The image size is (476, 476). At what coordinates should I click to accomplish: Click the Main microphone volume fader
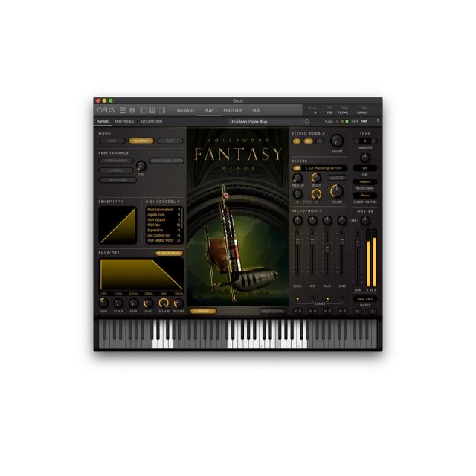click(327, 248)
